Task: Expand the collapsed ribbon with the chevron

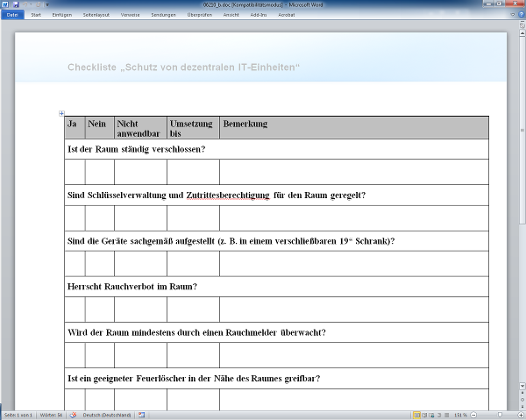Action: pos(512,14)
